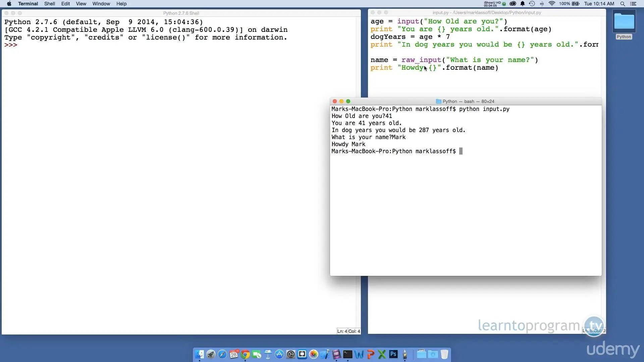Open the Help menu
The image size is (644, 362).
pyautogui.click(x=121, y=4)
